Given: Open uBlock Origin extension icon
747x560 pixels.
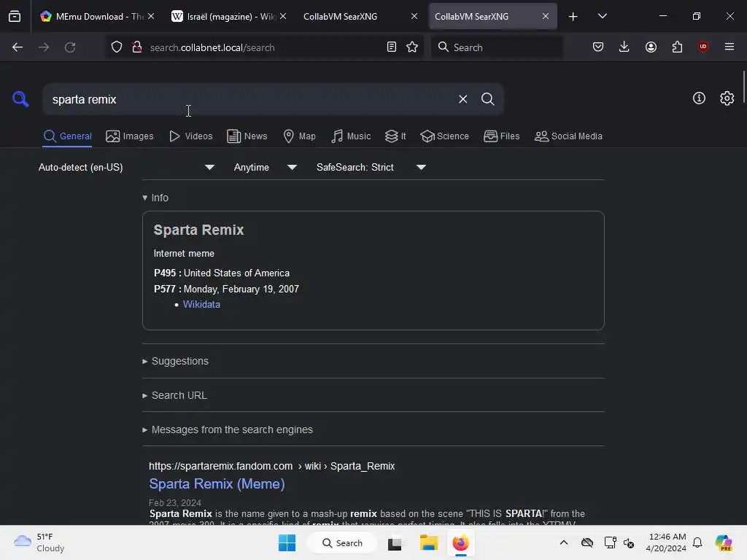Looking at the screenshot, I should (x=703, y=47).
